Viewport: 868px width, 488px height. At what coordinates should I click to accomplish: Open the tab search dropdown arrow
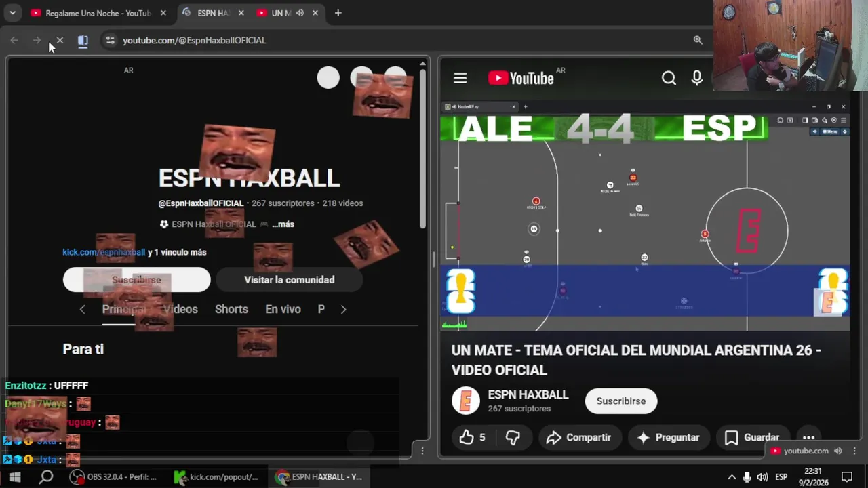pos(12,13)
